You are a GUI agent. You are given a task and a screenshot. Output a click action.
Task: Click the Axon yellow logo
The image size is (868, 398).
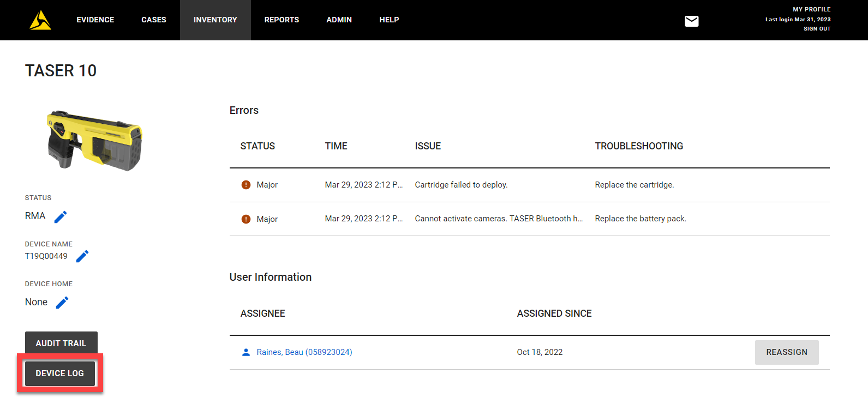tap(40, 20)
